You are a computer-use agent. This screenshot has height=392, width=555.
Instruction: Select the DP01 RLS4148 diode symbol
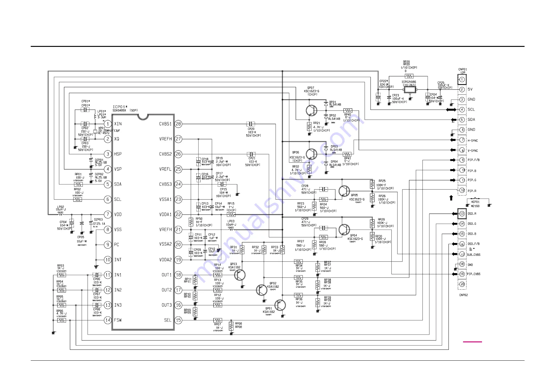pyautogui.click(x=326, y=104)
